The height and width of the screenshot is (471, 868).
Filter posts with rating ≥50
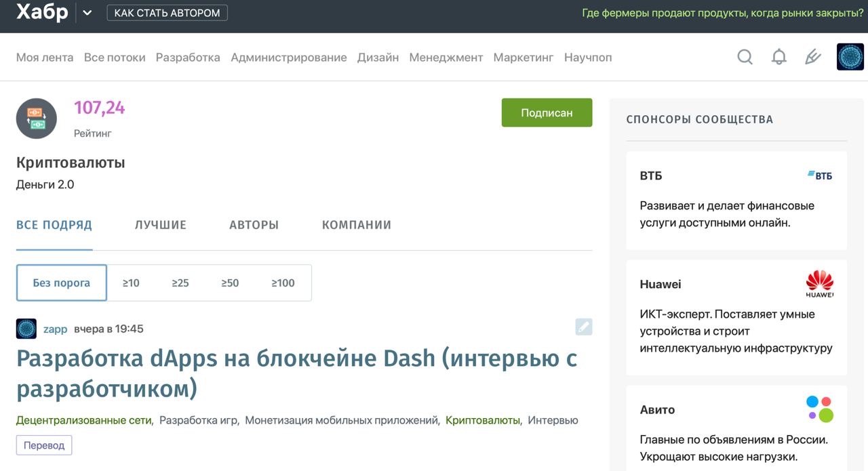coord(230,283)
